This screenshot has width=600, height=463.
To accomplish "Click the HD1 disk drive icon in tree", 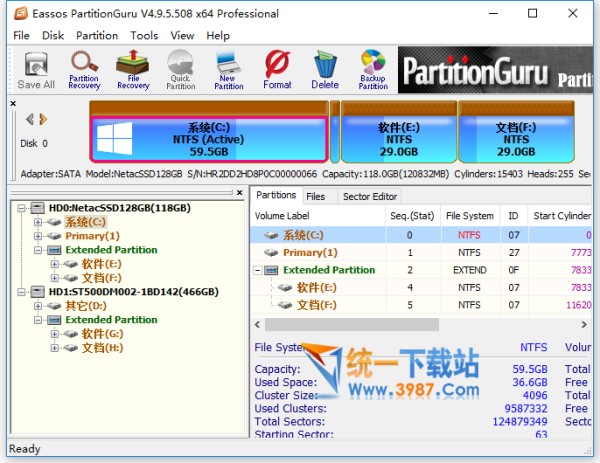I will tap(38, 292).
